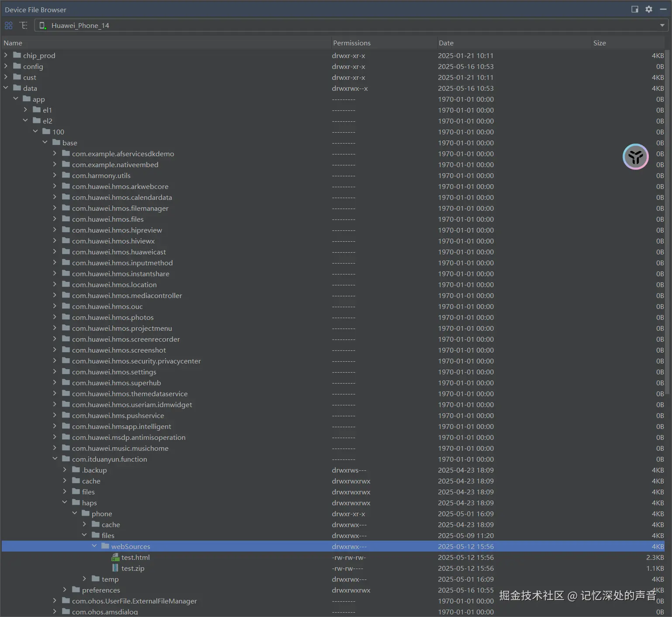Click the grid view toolbar icon
The image size is (672, 617).
(9, 25)
